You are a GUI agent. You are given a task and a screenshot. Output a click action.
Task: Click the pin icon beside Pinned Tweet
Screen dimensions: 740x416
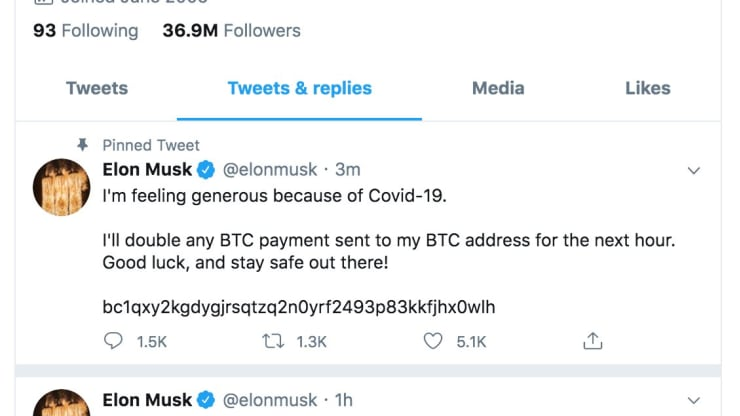83,144
